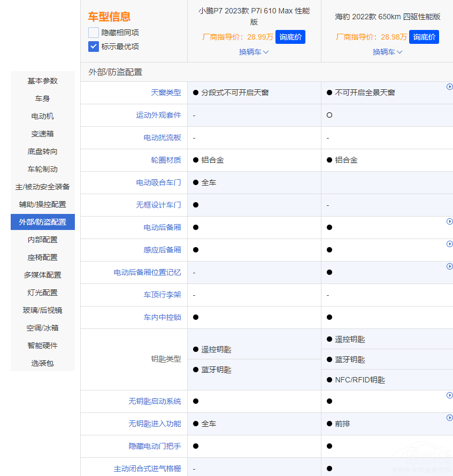Open the 智能硬件 section
Screen dimensions: 453x476
42,346
